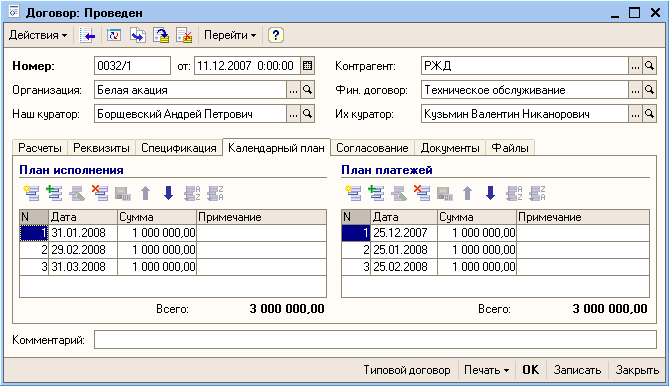Sort descending in План исполнения
Screen dimensions: 669x386
pyautogui.click(x=215, y=193)
